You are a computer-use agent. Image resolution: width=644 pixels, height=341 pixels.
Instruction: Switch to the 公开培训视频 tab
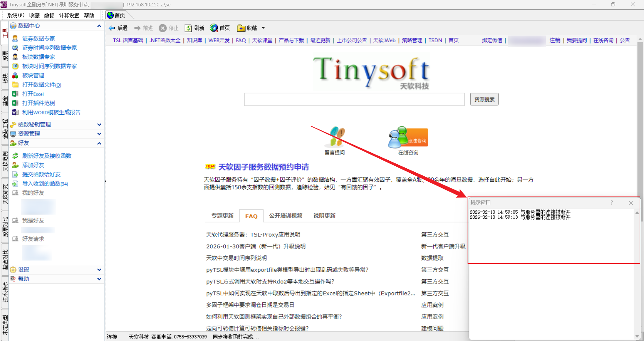285,216
